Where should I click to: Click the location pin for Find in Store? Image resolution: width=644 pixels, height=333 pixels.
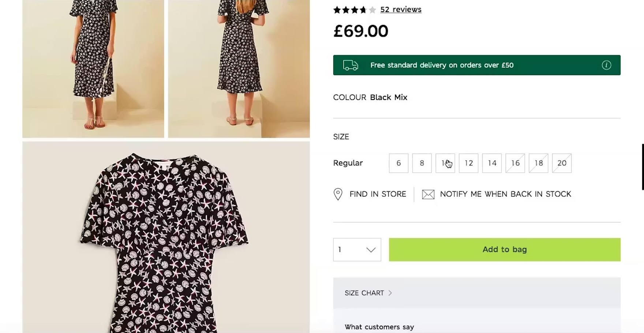pyautogui.click(x=337, y=194)
